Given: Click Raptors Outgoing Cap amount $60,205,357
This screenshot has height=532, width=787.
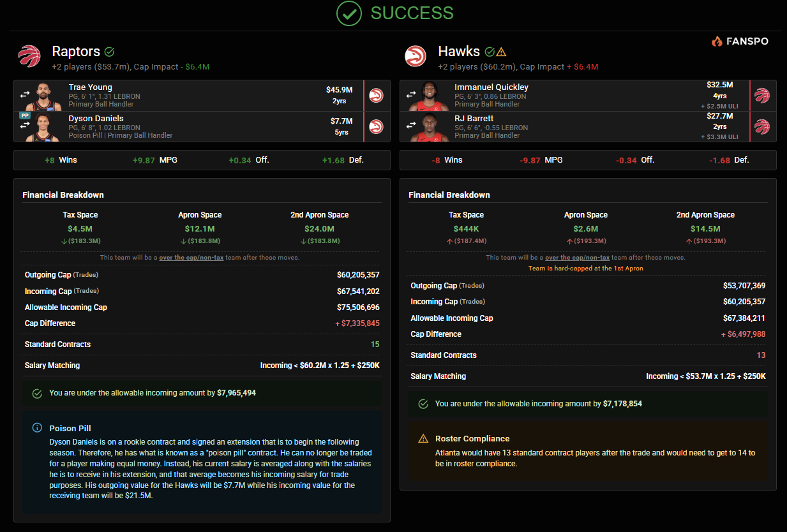Looking at the screenshot, I should pyautogui.click(x=358, y=276).
